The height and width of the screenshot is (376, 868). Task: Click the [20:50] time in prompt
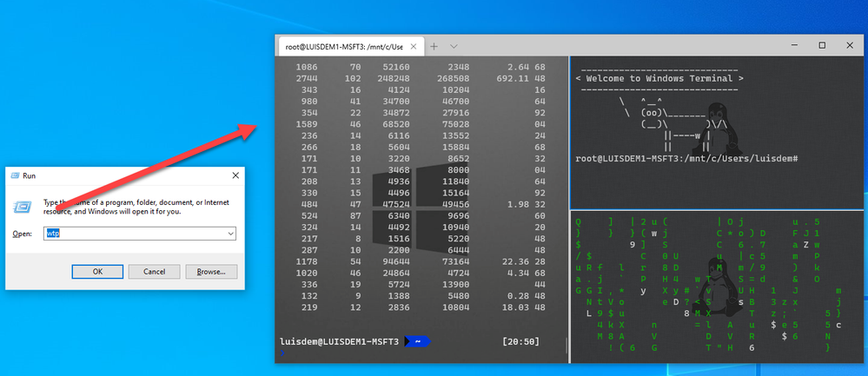(x=520, y=342)
